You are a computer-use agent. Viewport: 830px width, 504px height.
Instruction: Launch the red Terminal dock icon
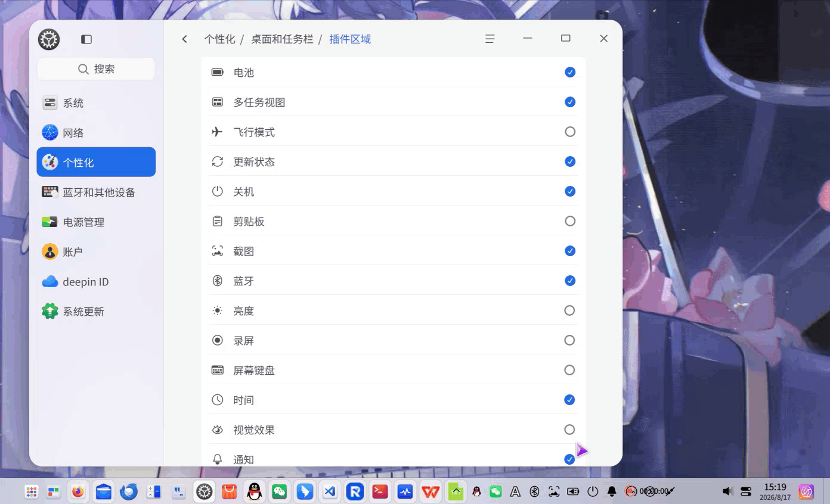[x=380, y=491]
